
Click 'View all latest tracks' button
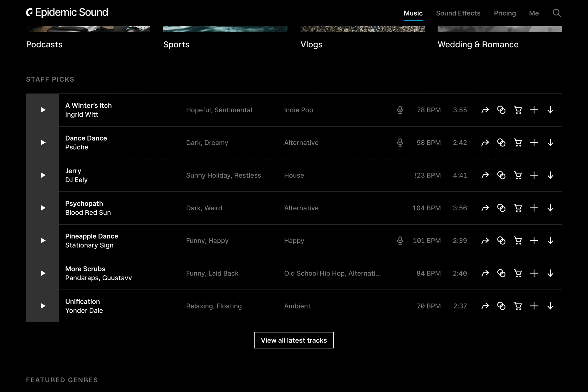tap(294, 340)
